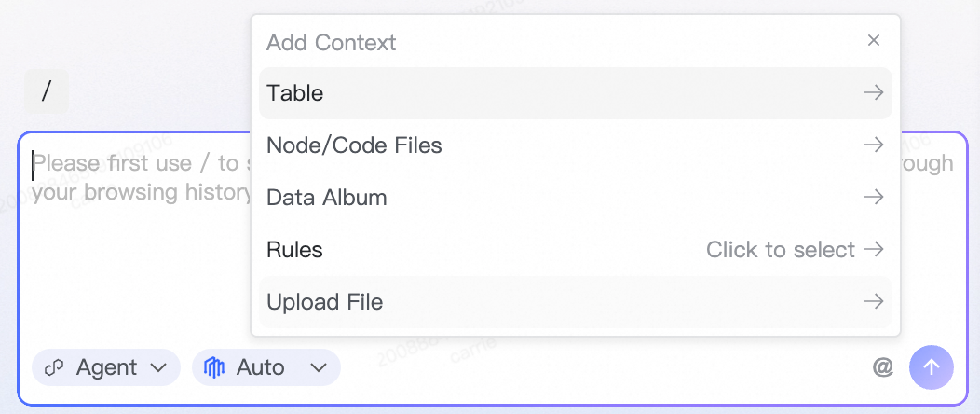Choose Node/Code Files context option

click(x=354, y=145)
